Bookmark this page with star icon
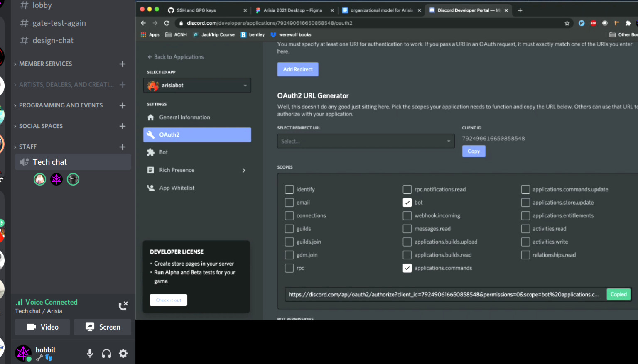638x364 pixels. 567,23
